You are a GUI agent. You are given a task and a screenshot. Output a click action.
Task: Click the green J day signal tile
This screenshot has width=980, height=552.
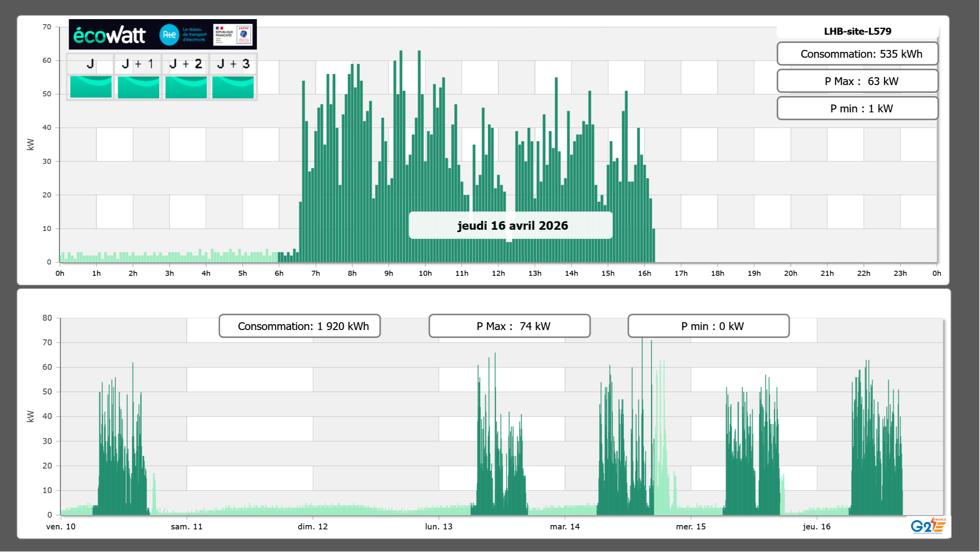point(91,87)
